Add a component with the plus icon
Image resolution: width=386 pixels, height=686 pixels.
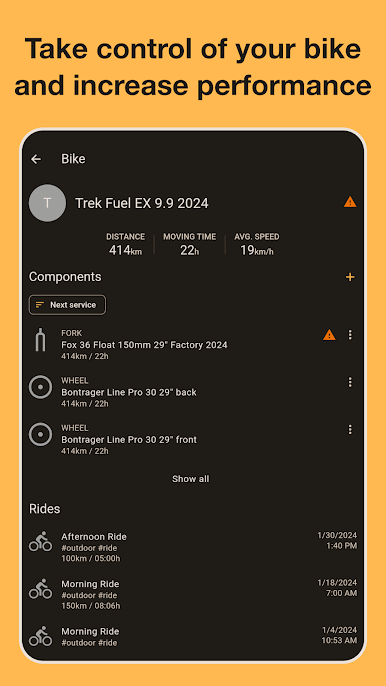350,277
